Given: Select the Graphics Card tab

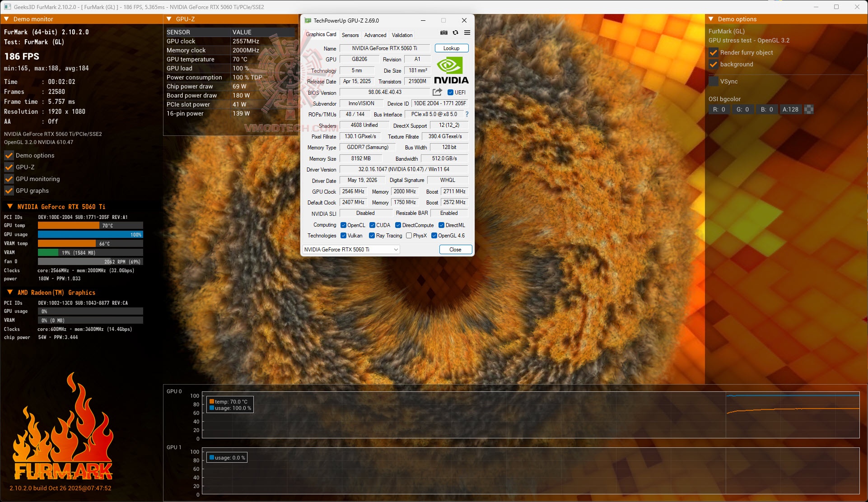Looking at the screenshot, I should pos(321,34).
